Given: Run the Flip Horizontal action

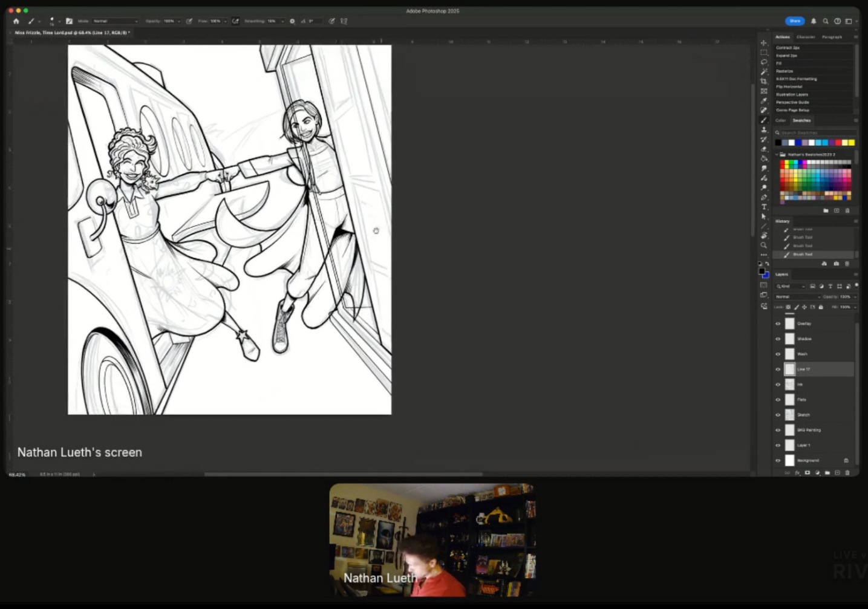Looking at the screenshot, I should 789,86.
